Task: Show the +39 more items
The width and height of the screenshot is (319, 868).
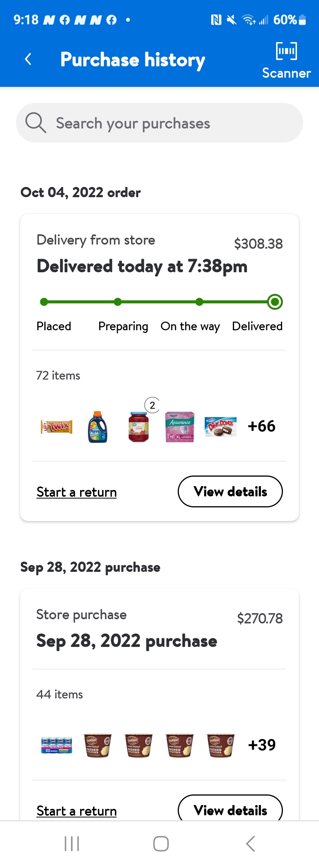Action: tap(262, 745)
